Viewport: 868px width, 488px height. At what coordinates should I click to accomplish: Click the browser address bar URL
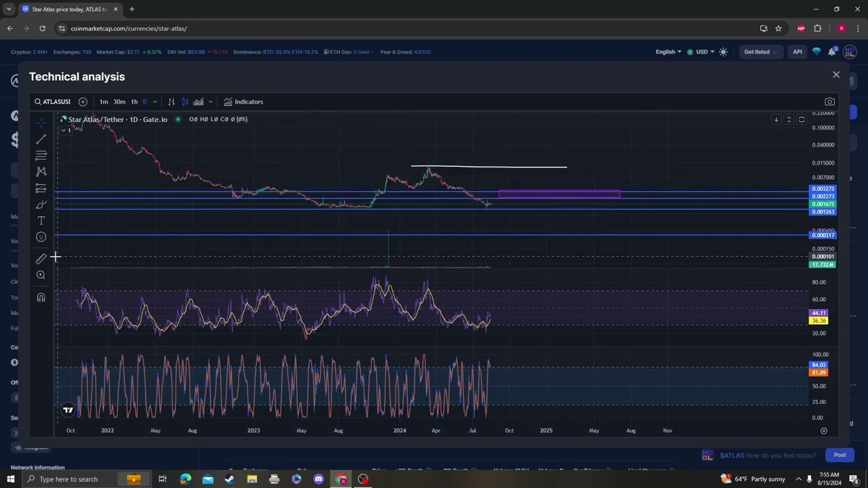(x=129, y=28)
